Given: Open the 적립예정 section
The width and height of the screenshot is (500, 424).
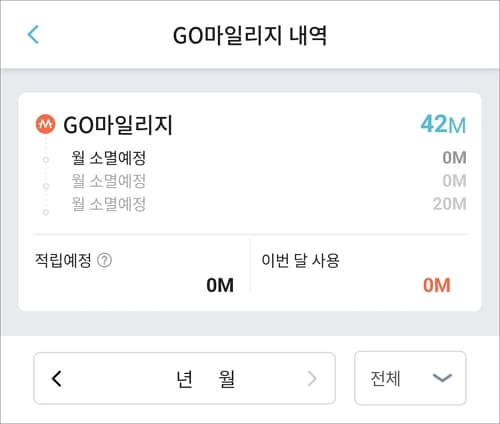Looking at the screenshot, I should pos(134,273).
